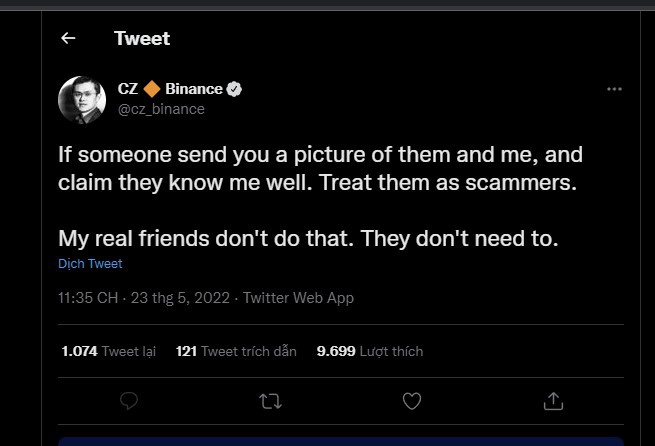This screenshot has height=446, width=655.
Task: Click the verified badge next to Binance
Action: [x=234, y=89]
